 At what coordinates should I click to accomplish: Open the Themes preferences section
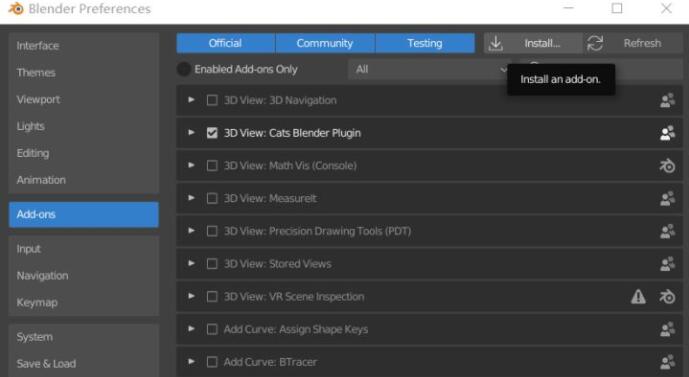36,72
